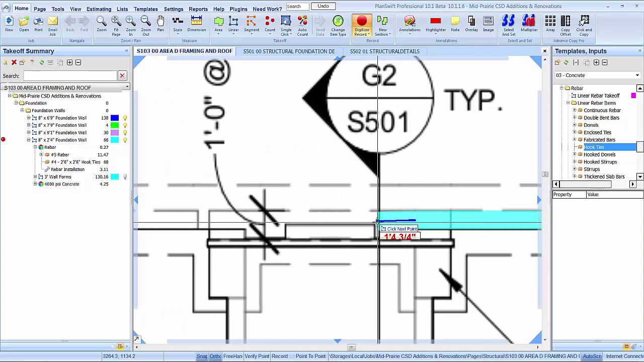This screenshot has width=644, height=362.
Task: Clear the Takeoff Summary search box
Action: point(122,76)
